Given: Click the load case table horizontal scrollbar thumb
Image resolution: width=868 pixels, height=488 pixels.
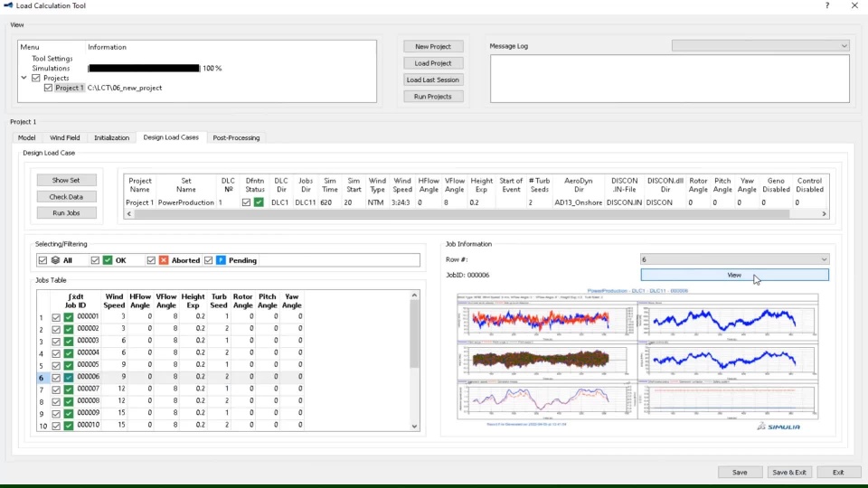Looking at the screenshot, I should (x=462, y=213).
